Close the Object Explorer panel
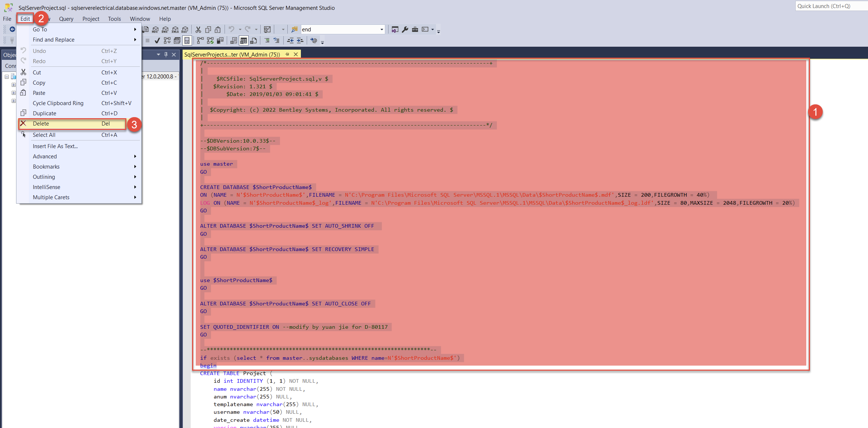868x428 pixels. pos(174,55)
